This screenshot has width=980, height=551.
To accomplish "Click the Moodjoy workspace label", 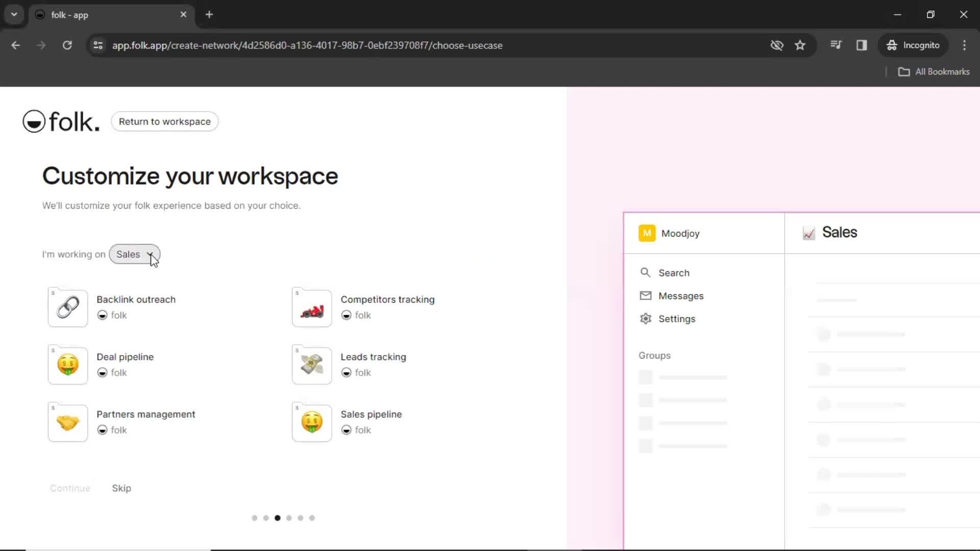I will [680, 233].
